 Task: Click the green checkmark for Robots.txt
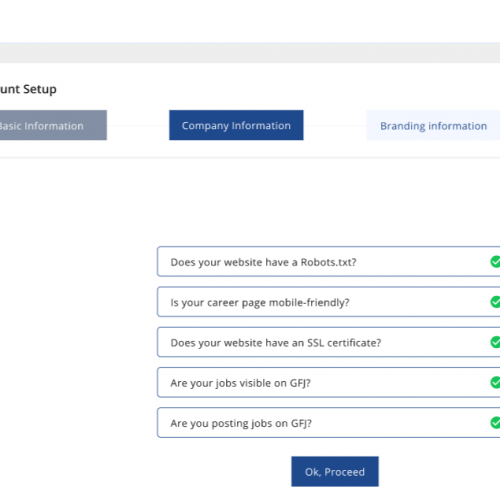pyautogui.click(x=496, y=262)
